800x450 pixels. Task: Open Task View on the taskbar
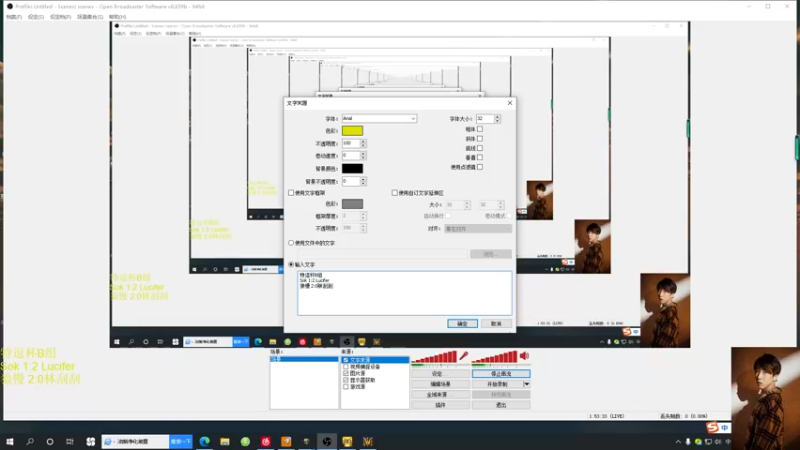[x=70, y=441]
